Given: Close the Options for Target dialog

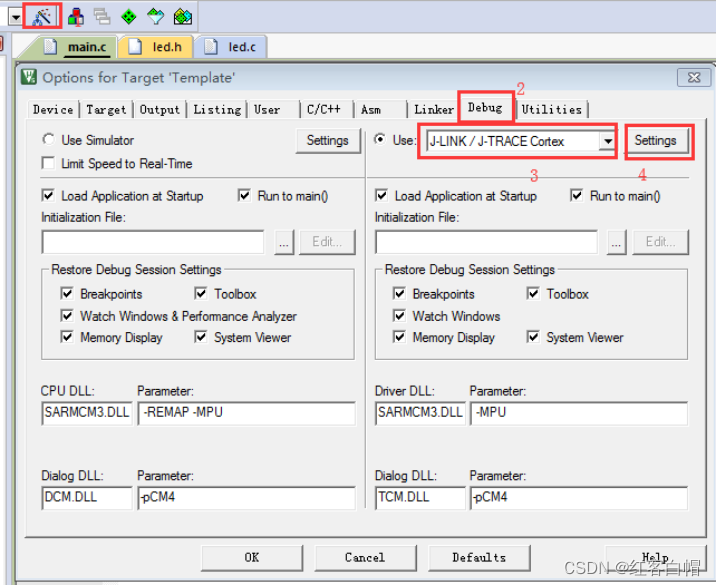Looking at the screenshot, I should (x=694, y=78).
